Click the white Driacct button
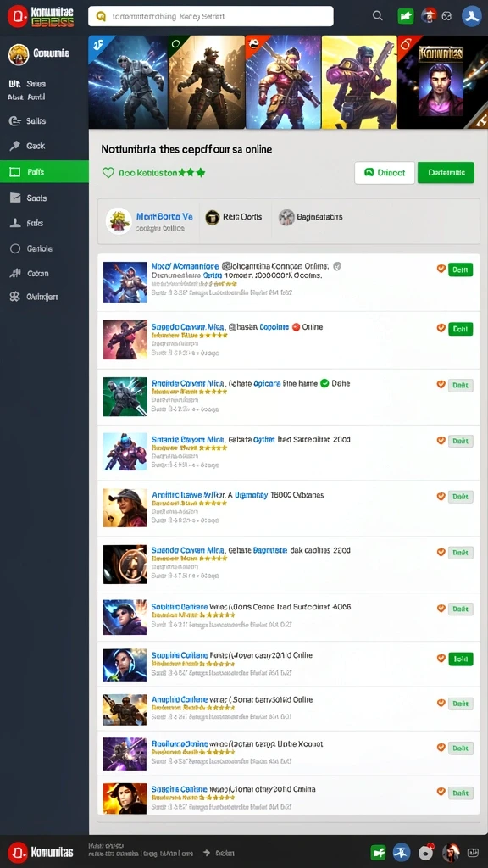The width and height of the screenshot is (488, 868). [385, 173]
